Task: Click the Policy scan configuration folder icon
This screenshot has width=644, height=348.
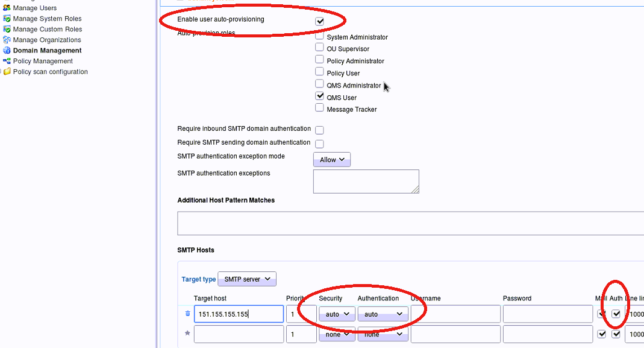Action: 7,72
